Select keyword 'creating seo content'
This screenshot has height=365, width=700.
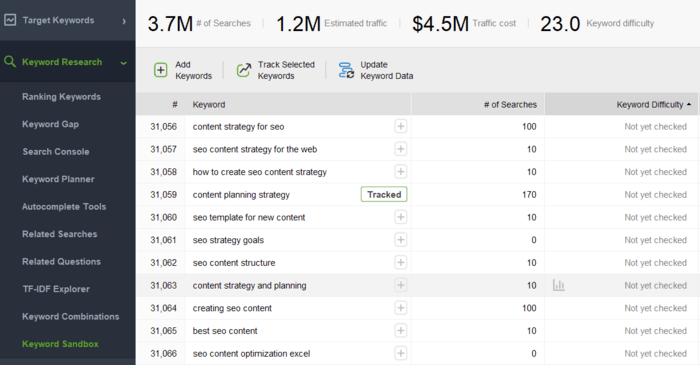(232, 308)
